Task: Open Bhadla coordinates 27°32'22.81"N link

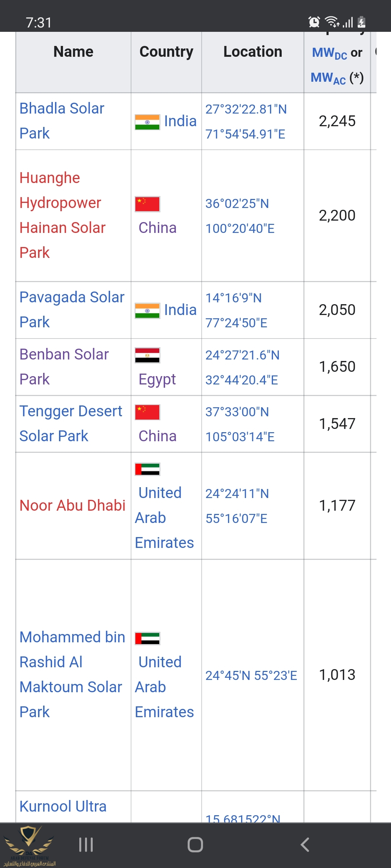Action: pos(246,109)
